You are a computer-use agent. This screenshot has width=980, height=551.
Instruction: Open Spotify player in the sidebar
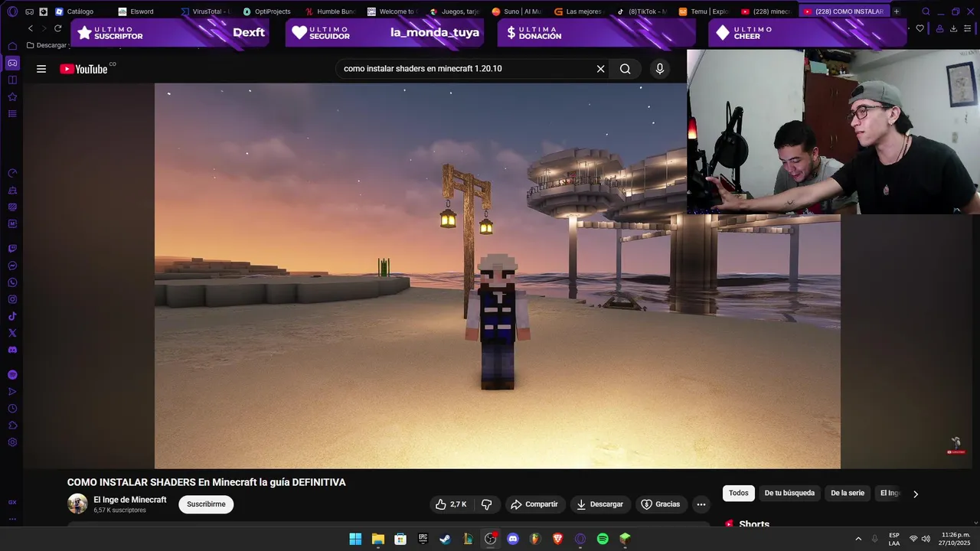(x=12, y=375)
